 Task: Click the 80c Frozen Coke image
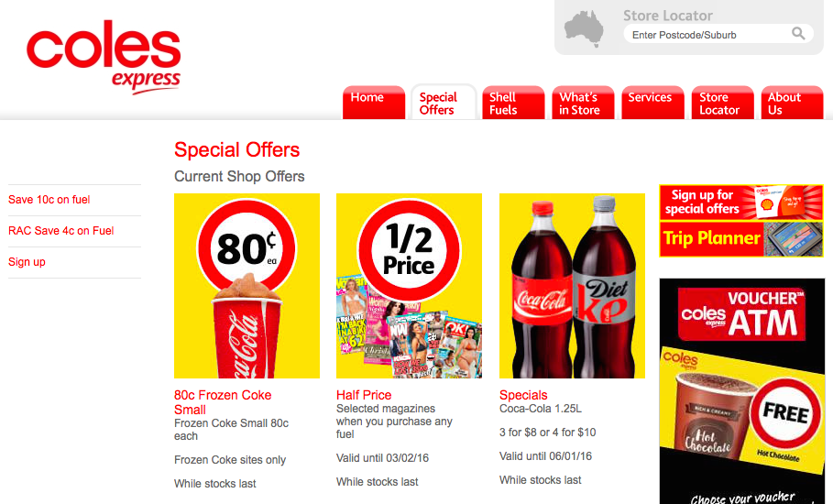[247, 286]
